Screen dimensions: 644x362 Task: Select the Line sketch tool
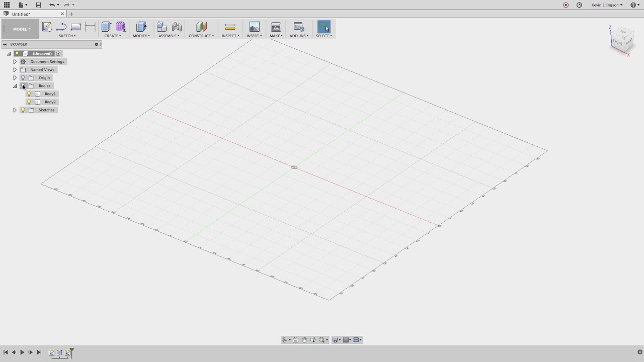61,27
